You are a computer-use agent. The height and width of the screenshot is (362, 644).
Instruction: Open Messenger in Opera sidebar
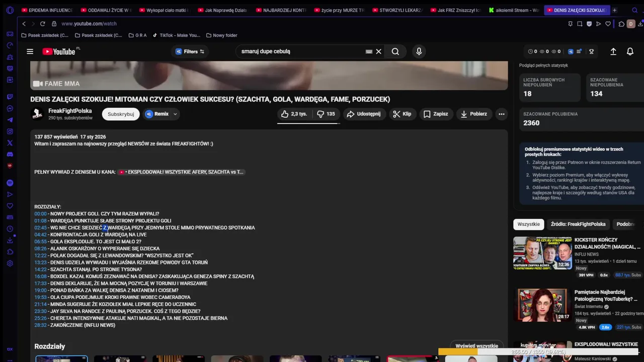point(10,109)
